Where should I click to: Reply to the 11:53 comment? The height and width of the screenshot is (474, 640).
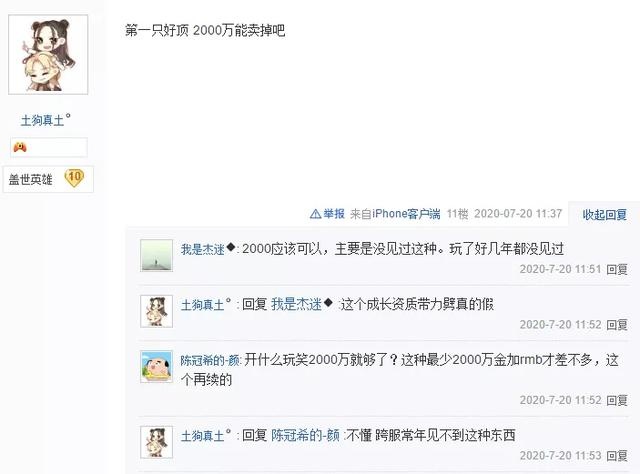(617, 456)
